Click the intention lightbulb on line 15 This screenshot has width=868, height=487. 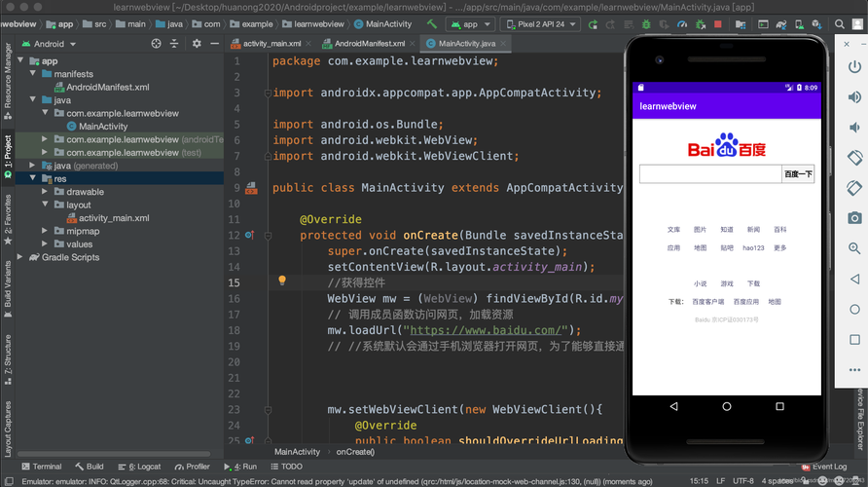[282, 281]
